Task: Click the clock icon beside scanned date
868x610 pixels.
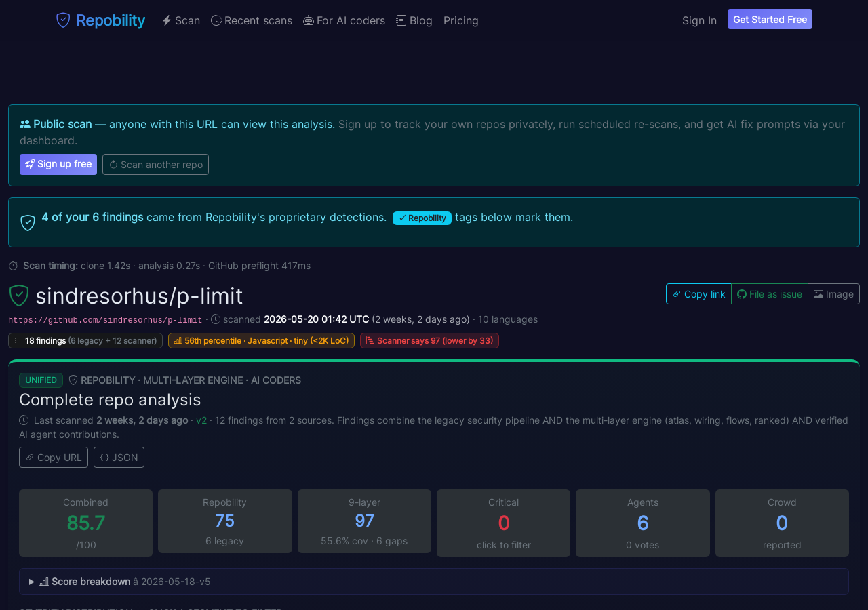Action: [216, 319]
